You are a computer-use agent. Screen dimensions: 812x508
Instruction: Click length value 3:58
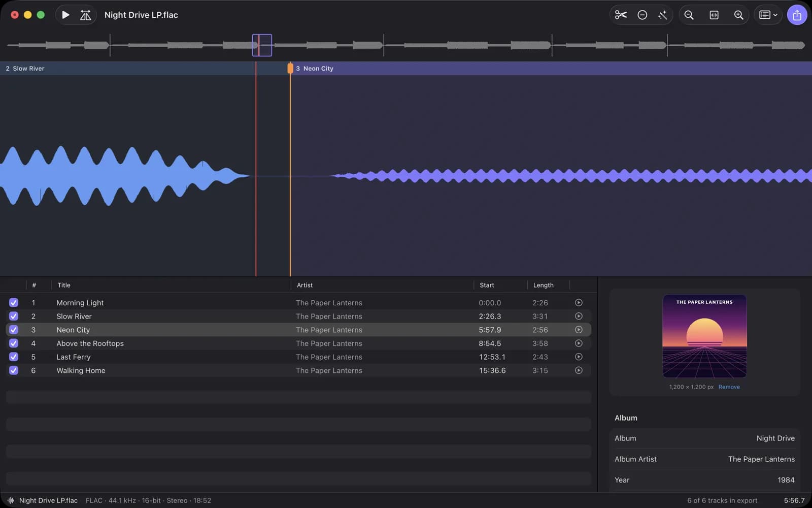(x=540, y=343)
